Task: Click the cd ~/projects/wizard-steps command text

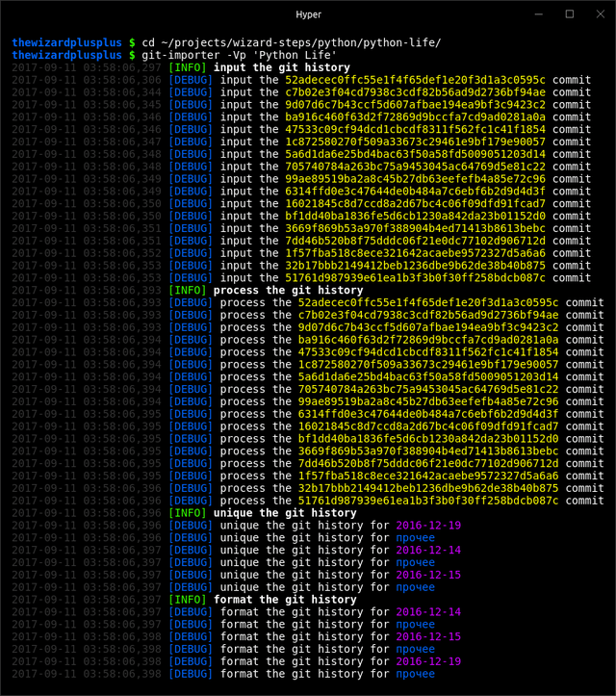Action: coord(291,42)
